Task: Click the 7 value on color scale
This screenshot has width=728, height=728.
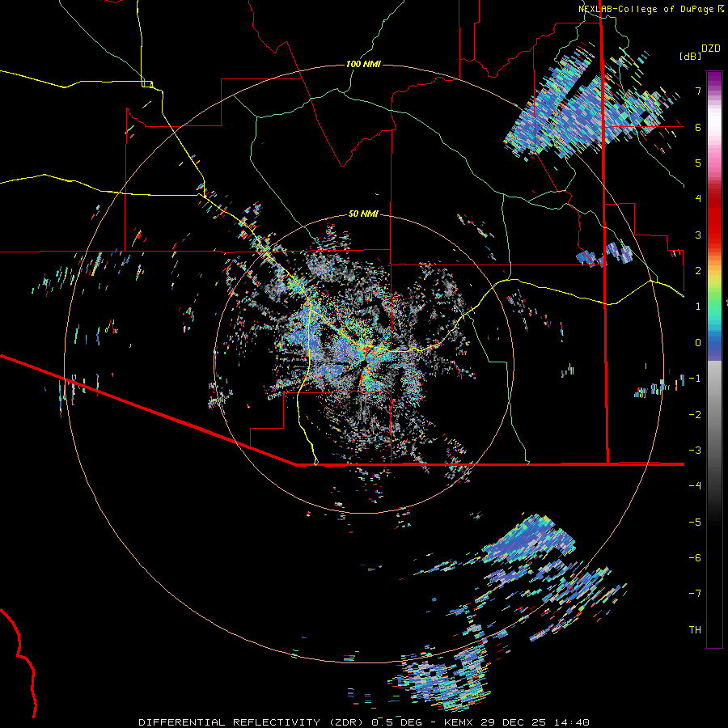Action: click(x=698, y=91)
